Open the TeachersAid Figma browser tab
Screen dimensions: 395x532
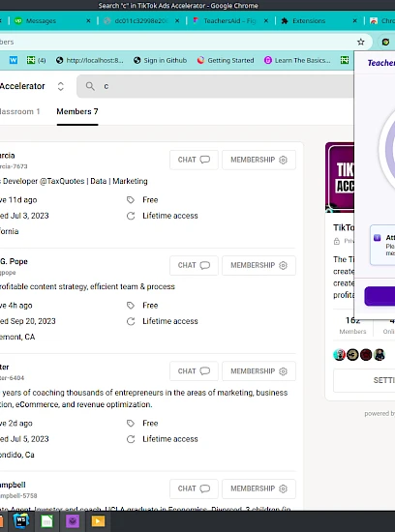[229, 21]
